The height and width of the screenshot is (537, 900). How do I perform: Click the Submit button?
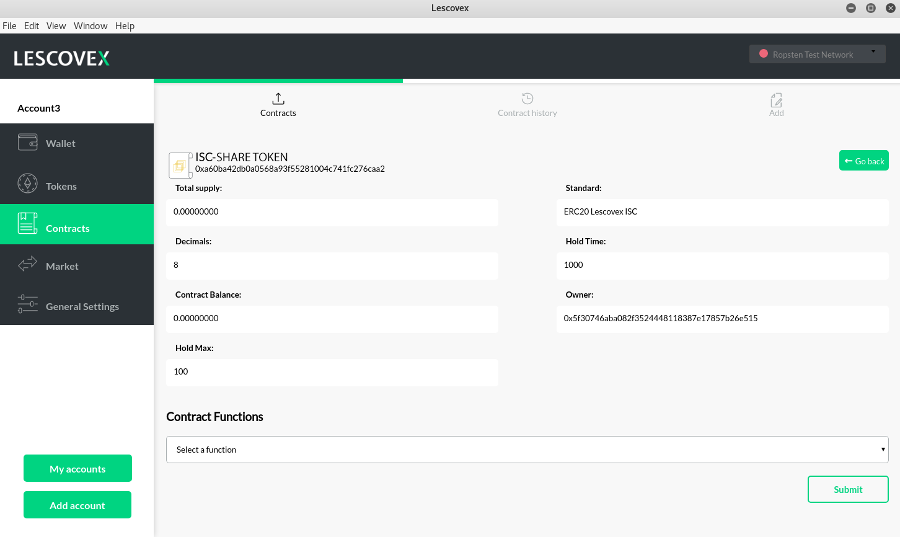pos(848,489)
